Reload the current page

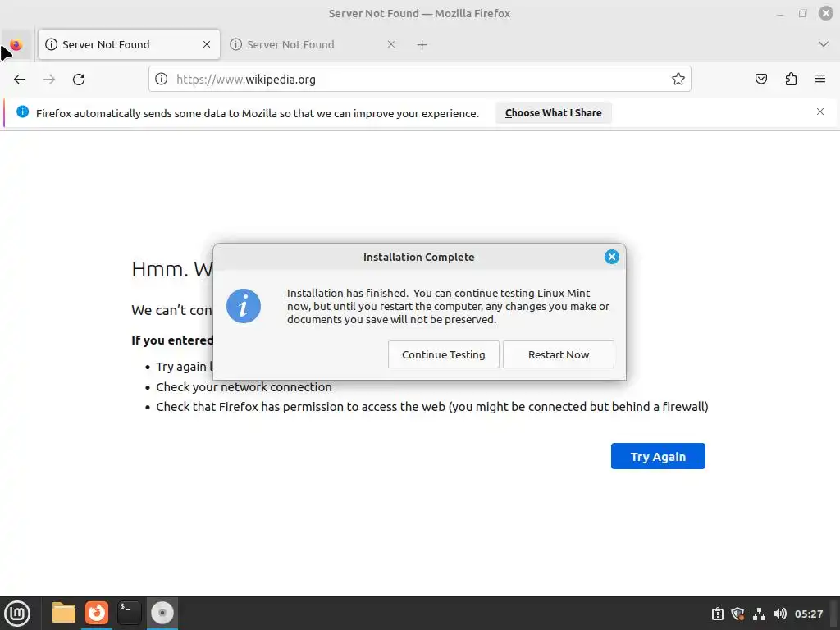pos(79,80)
